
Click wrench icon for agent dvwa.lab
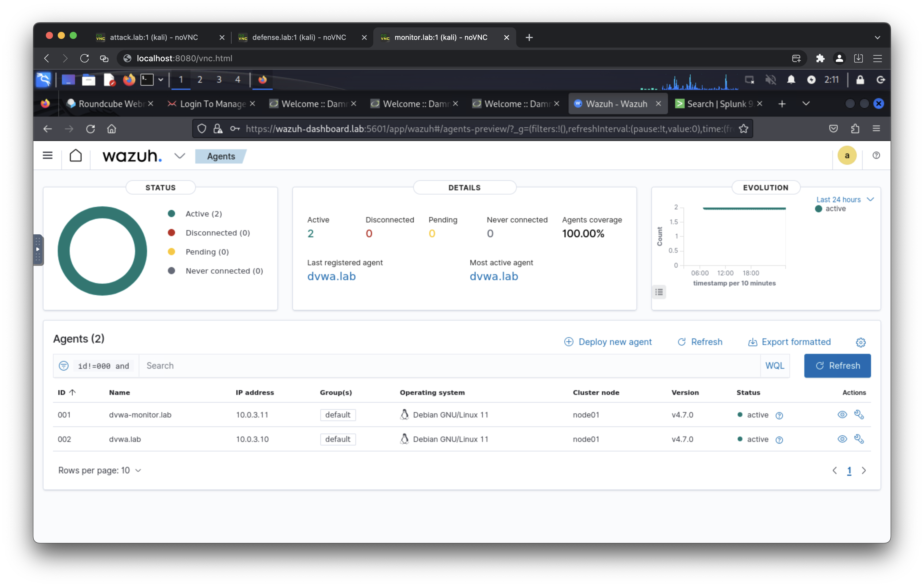859,439
